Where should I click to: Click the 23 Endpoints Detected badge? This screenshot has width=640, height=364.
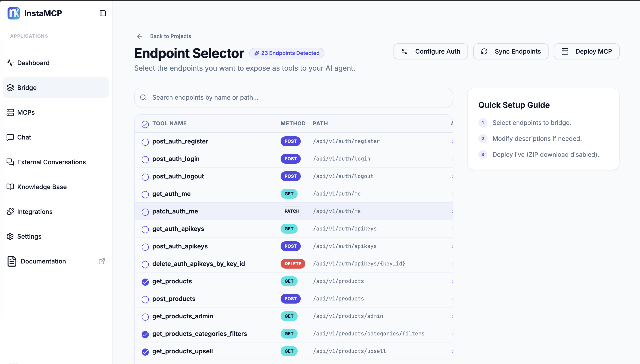(287, 53)
